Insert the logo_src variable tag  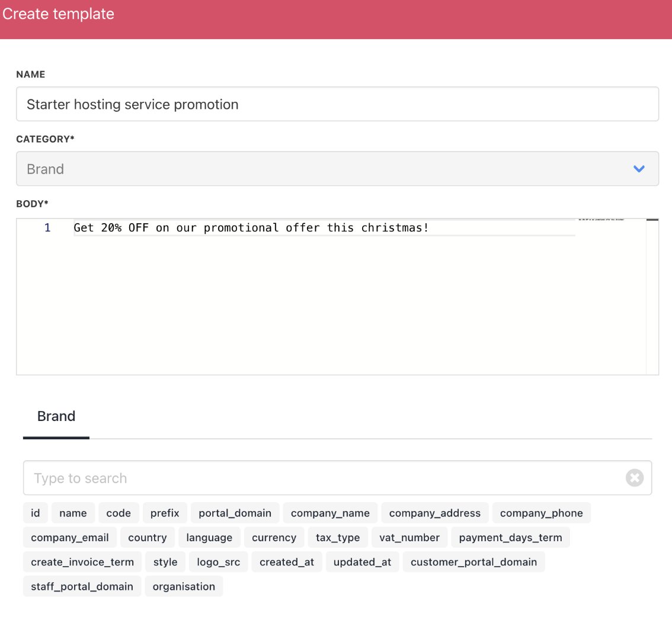tap(219, 562)
